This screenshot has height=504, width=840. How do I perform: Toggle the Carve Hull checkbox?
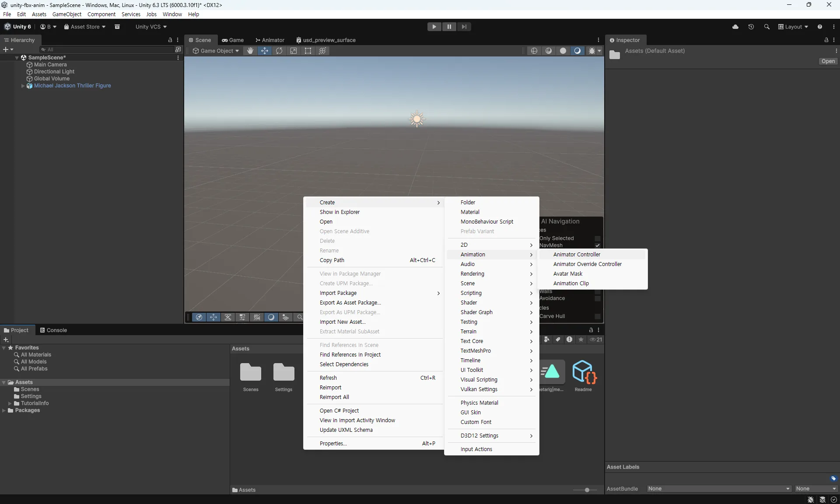point(598,316)
